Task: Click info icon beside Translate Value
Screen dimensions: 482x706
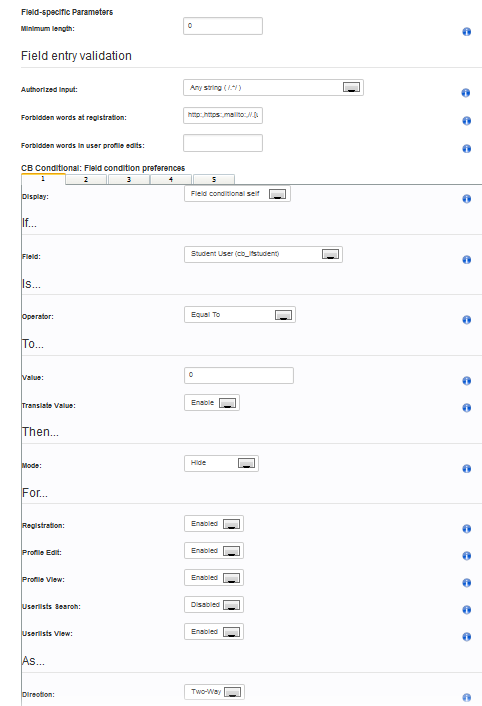Action: pos(467,407)
